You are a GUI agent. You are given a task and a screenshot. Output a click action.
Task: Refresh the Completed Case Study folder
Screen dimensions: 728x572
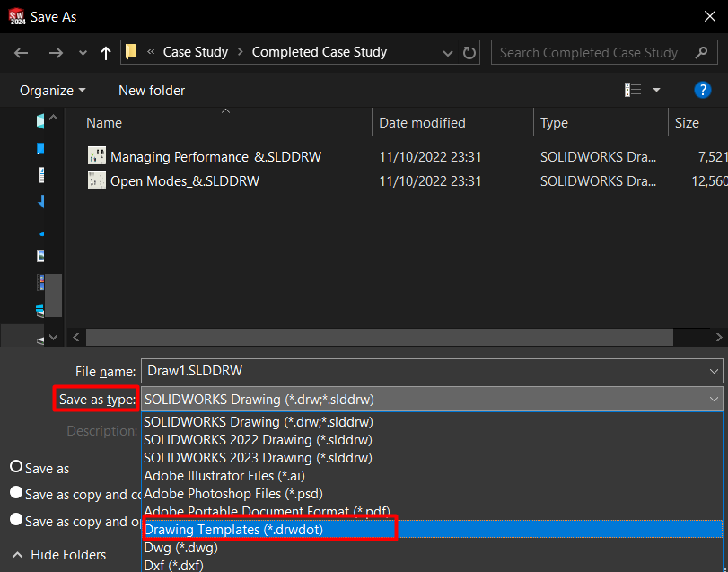click(469, 53)
